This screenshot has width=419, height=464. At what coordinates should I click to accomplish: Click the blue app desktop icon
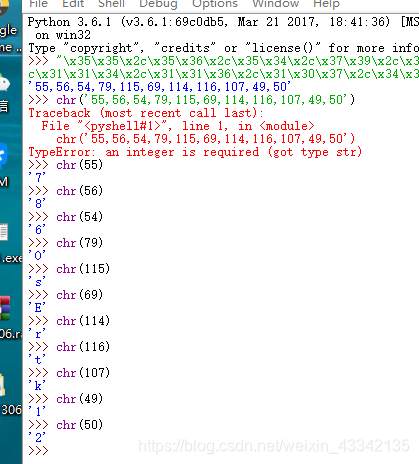pyautogui.click(x=3, y=156)
